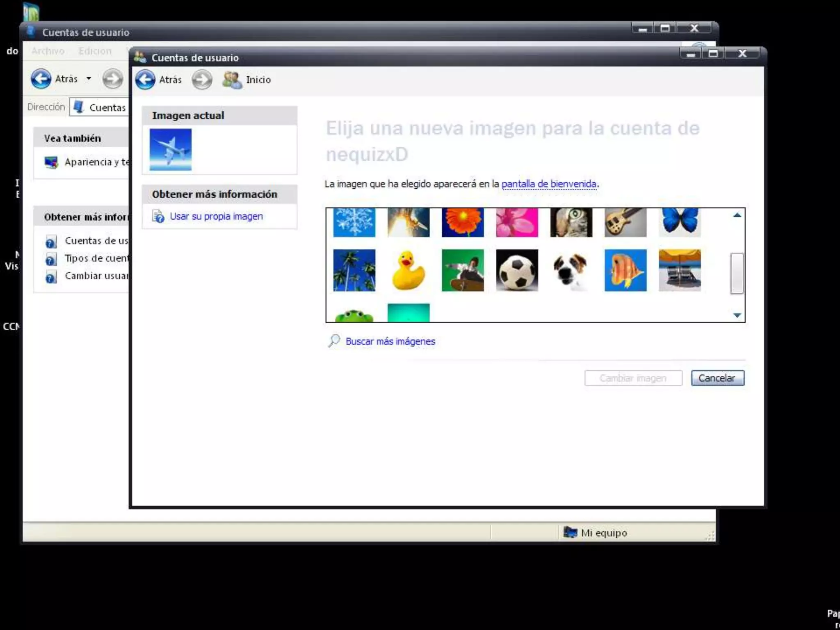The width and height of the screenshot is (840, 630).
Task: Choose the orange striped fish image
Action: pos(625,270)
